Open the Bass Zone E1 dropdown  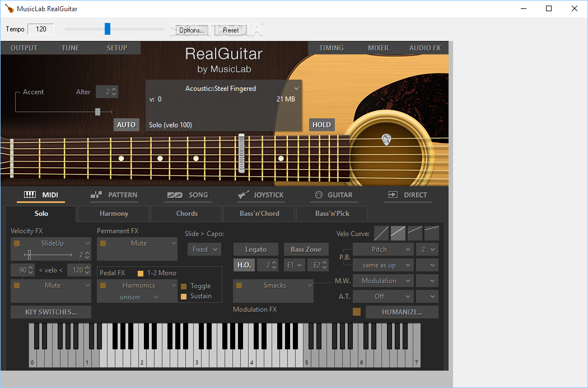point(294,265)
